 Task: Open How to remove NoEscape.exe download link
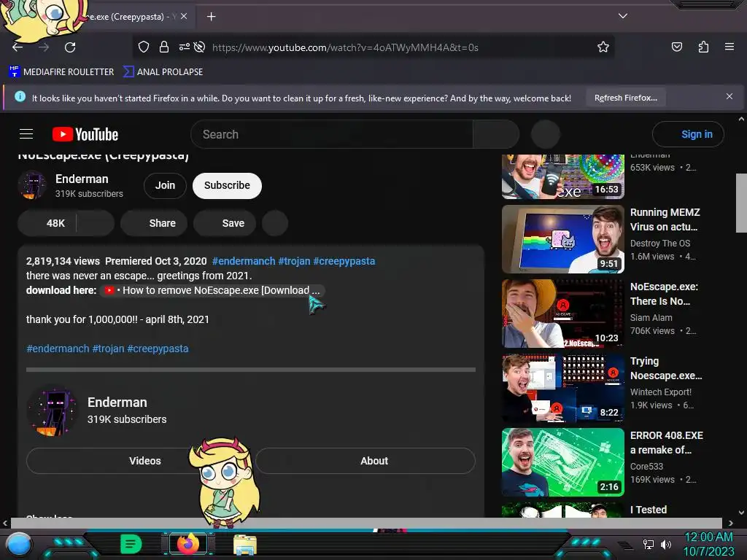click(x=212, y=290)
